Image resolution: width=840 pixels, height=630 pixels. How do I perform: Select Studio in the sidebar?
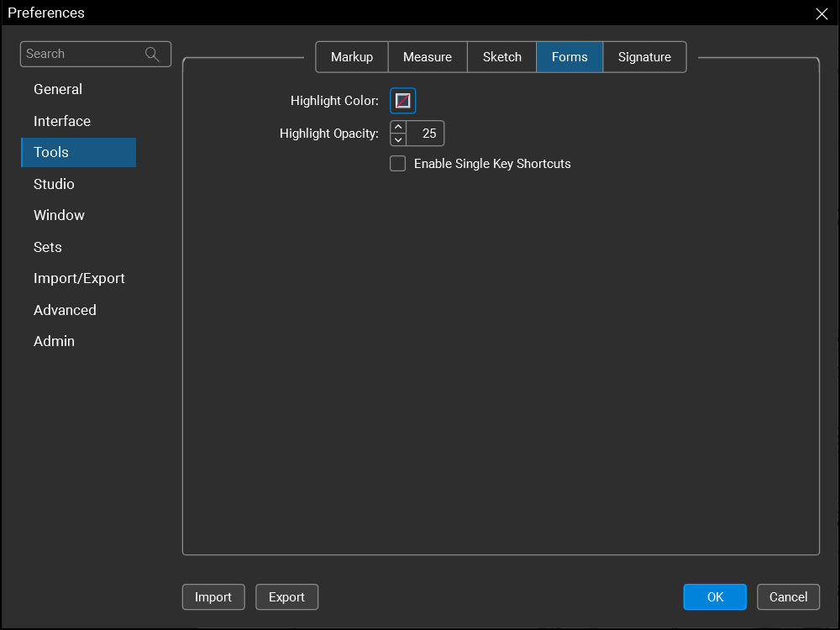[54, 184]
